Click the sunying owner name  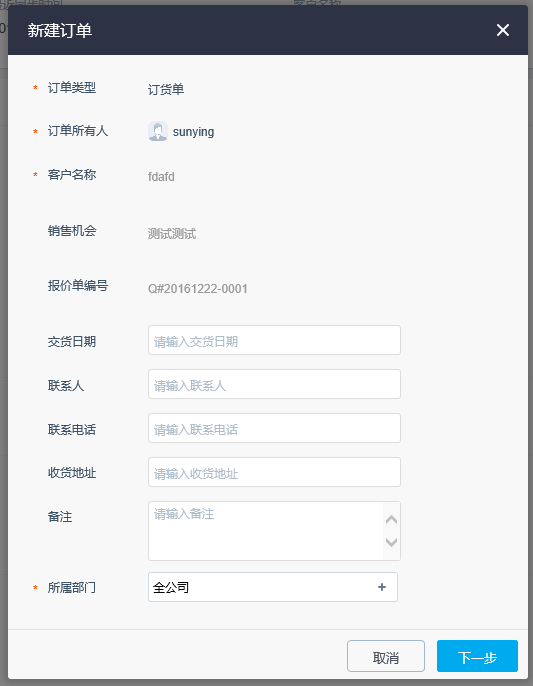tap(193, 132)
